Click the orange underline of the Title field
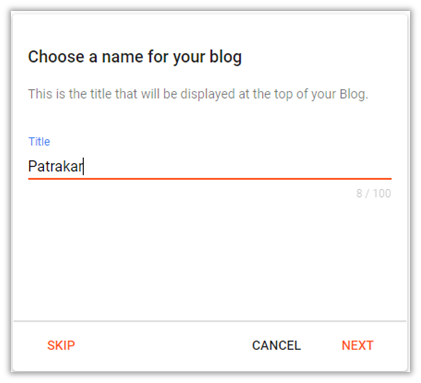Image resolution: width=421 pixels, height=383 pixels. click(x=210, y=179)
